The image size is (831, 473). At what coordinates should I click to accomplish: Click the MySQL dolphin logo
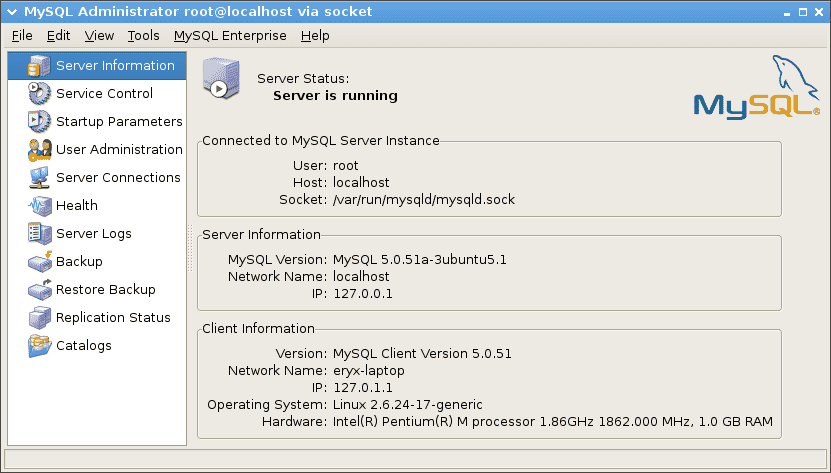coord(757,86)
